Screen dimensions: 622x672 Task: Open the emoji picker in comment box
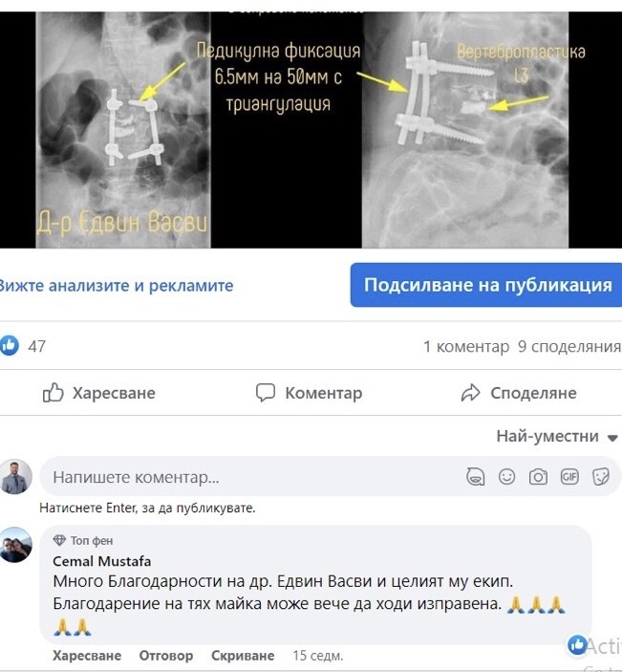(x=506, y=477)
